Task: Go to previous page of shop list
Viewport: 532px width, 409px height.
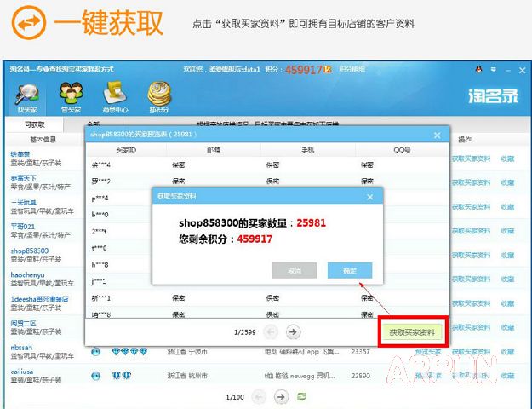Action: tap(259, 396)
